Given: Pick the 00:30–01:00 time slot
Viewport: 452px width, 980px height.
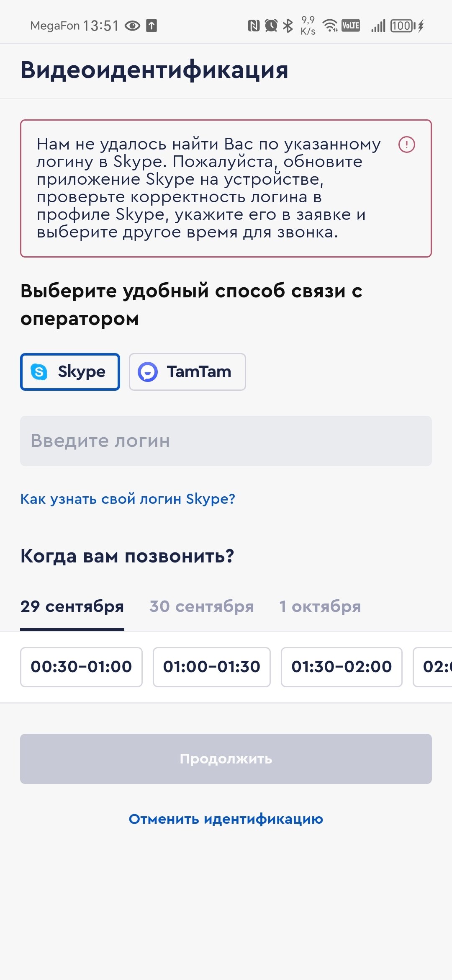Looking at the screenshot, I should tap(81, 667).
